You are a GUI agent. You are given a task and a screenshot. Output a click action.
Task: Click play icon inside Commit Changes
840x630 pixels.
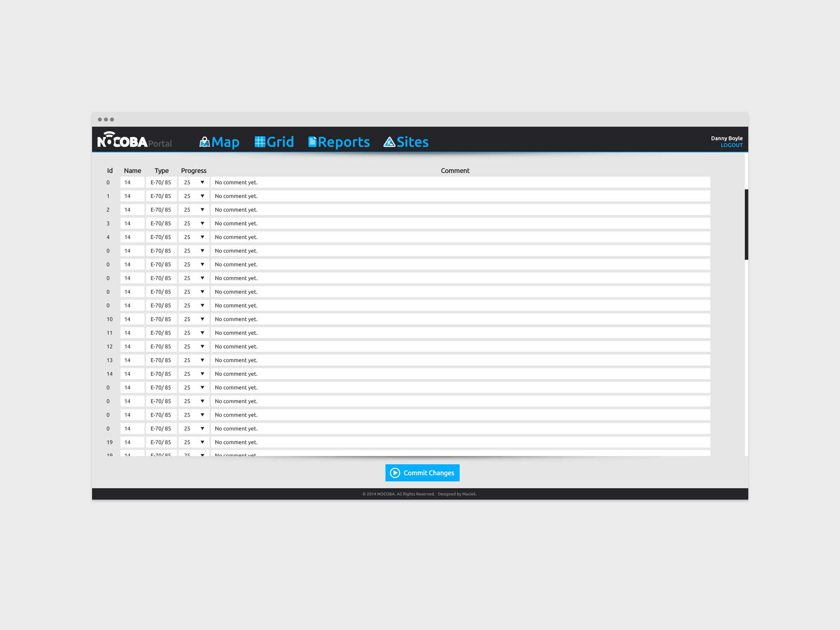(395, 473)
